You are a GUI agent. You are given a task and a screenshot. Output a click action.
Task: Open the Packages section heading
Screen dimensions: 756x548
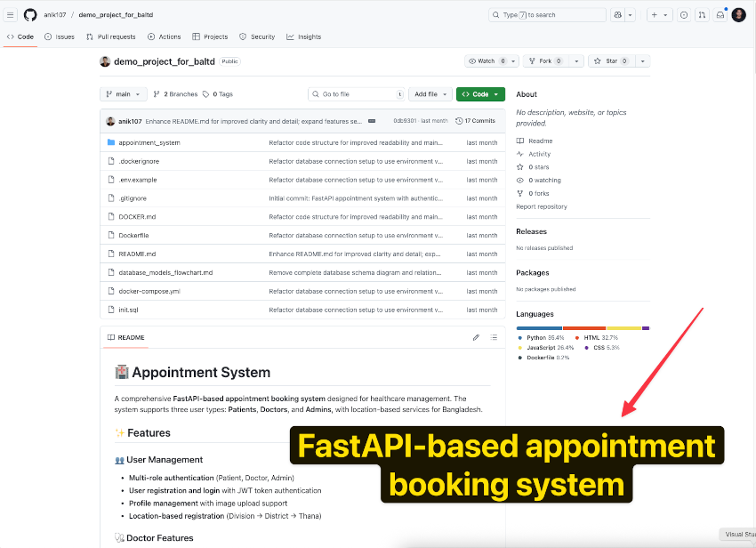pos(532,272)
